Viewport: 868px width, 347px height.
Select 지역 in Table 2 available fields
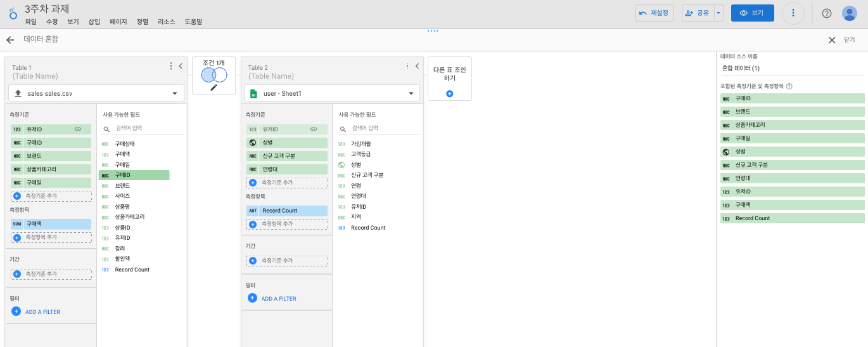(x=356, y=217)
